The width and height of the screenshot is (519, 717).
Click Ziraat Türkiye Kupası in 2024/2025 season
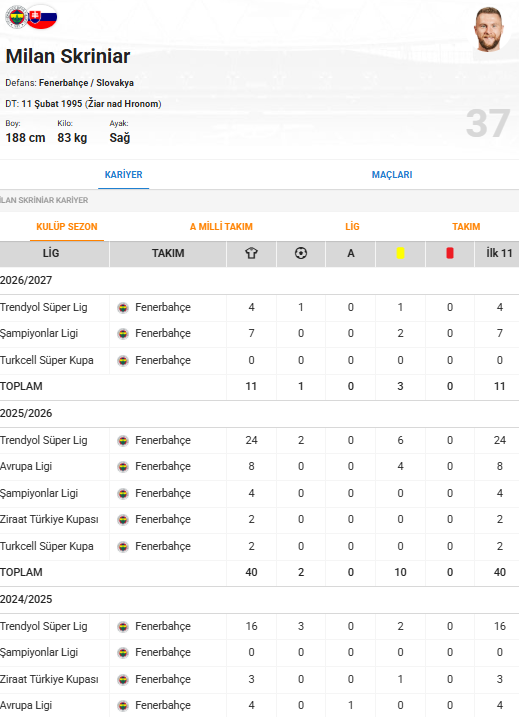49,680
